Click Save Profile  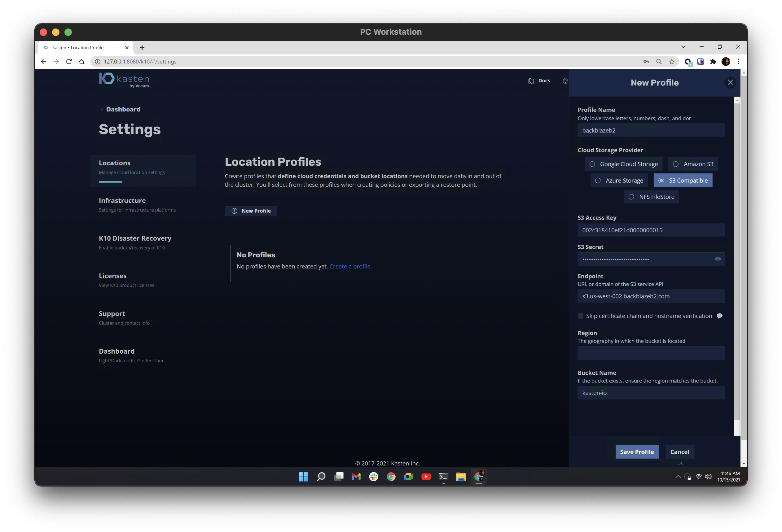637,452
